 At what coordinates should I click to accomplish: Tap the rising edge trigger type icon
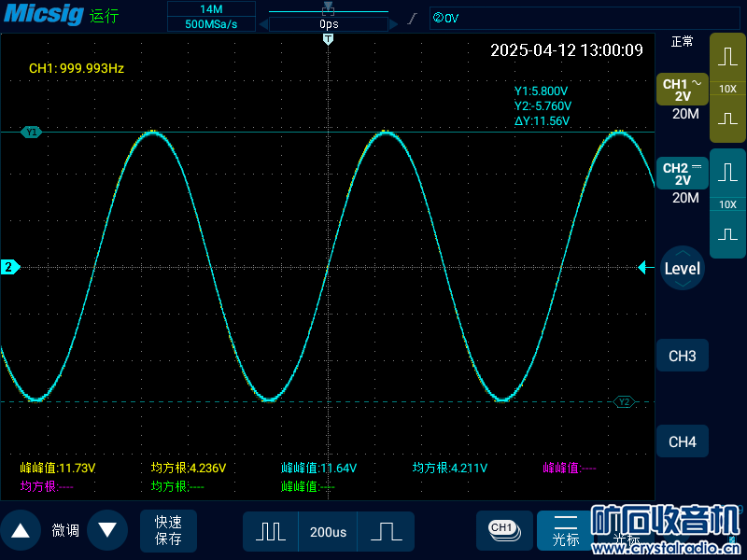[x=413, y=19]
